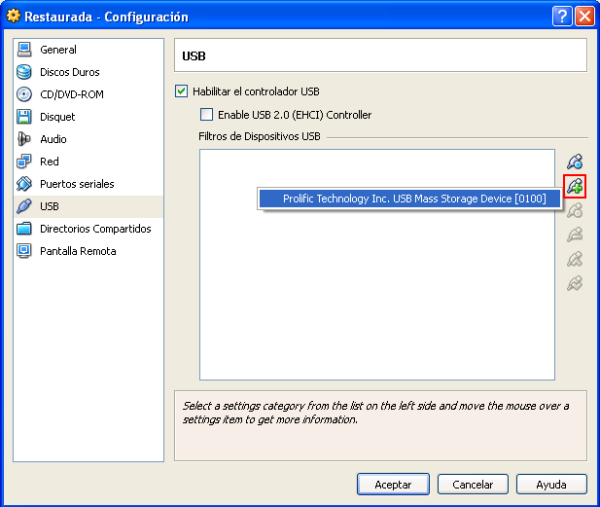Image resolution: width=600 pixels, height=507 pixels.
Task: Open the CD/DVD-ROM settings page
Action: pyautogui.click(x=71, y=95)
